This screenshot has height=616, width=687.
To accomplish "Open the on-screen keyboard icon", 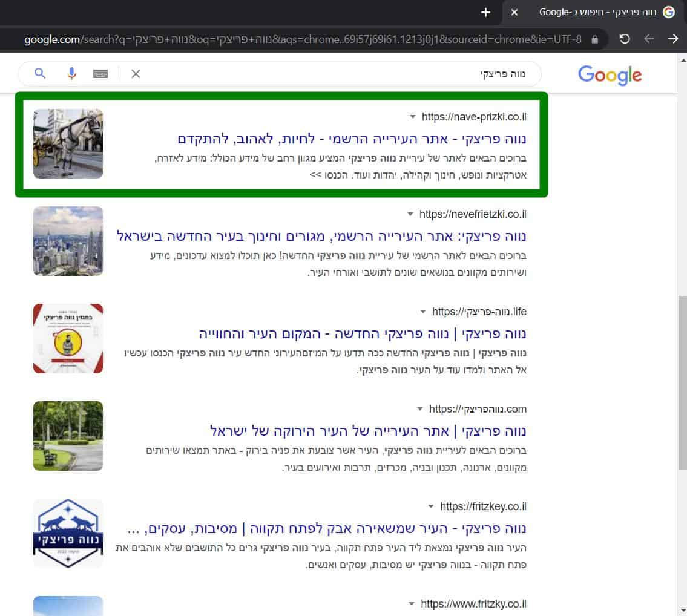I will [100, 74].
